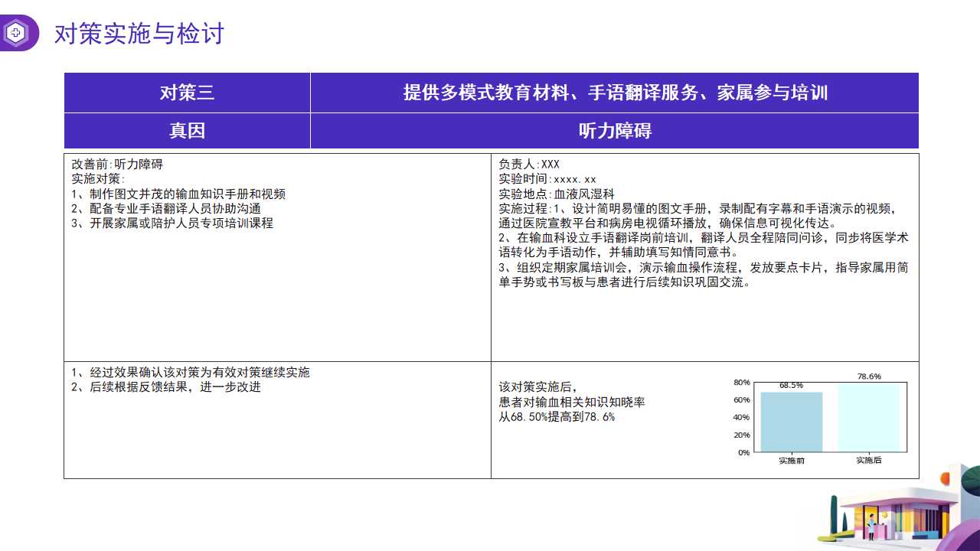Click the 配备专业手语翻译人员协助沟通 line
Viewport: 980px width, 551px height.
166,209
